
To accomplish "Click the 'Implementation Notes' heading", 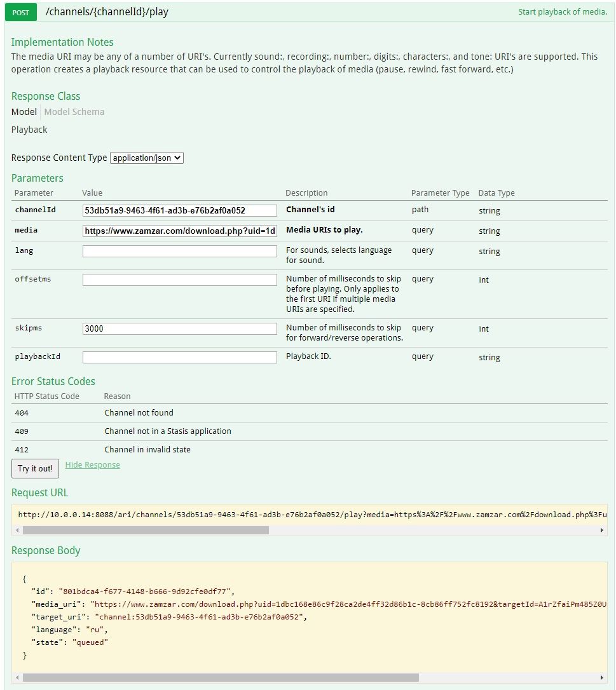I will 62,42.
